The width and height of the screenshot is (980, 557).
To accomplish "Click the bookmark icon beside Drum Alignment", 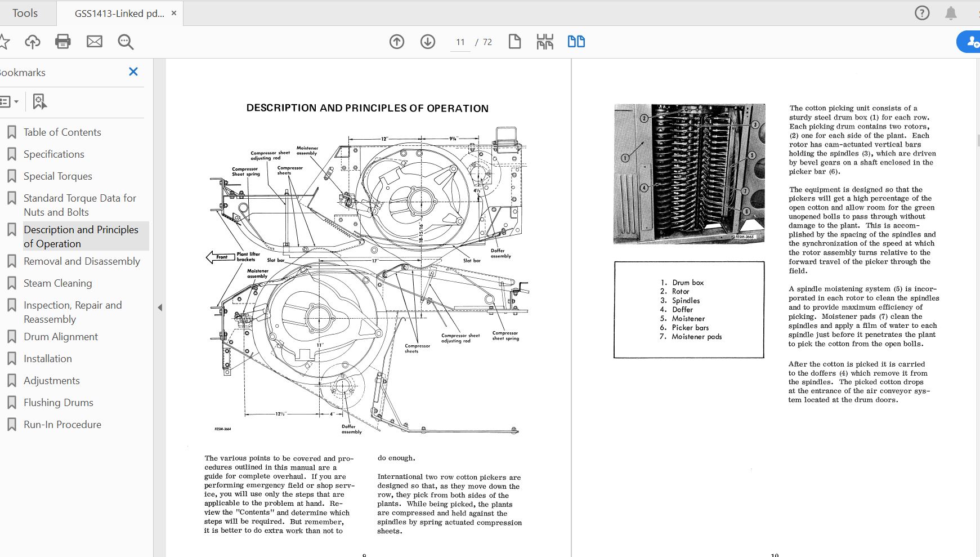I will pos(11,337).
